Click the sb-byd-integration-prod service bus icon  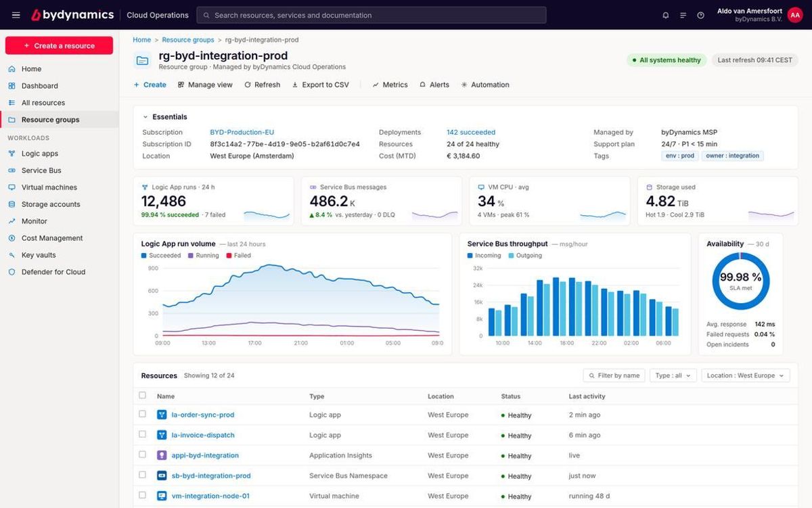click(162, 476)
